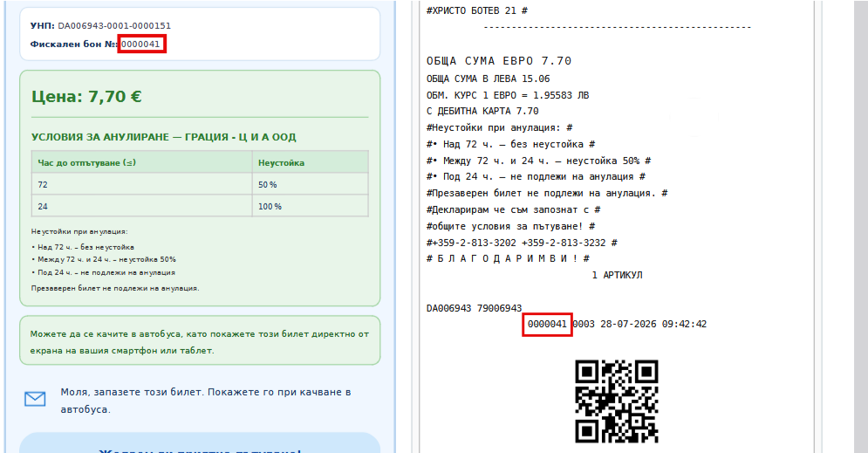This screenshot has height=453, width=868.
Task: Click the price heading 'Цена: 7,70 €'
Action: (86, 96)
